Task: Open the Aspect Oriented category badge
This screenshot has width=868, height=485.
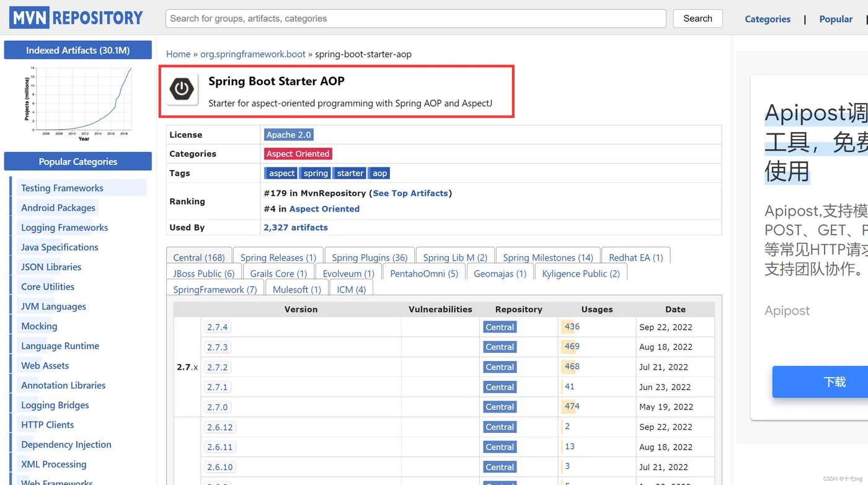Action: point(298,154)
